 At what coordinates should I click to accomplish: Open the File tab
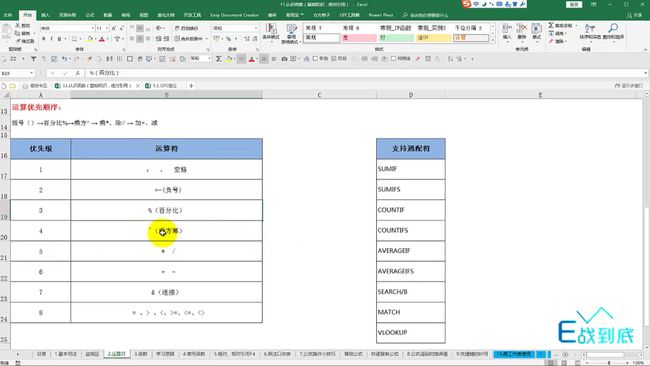pos(7,15)
